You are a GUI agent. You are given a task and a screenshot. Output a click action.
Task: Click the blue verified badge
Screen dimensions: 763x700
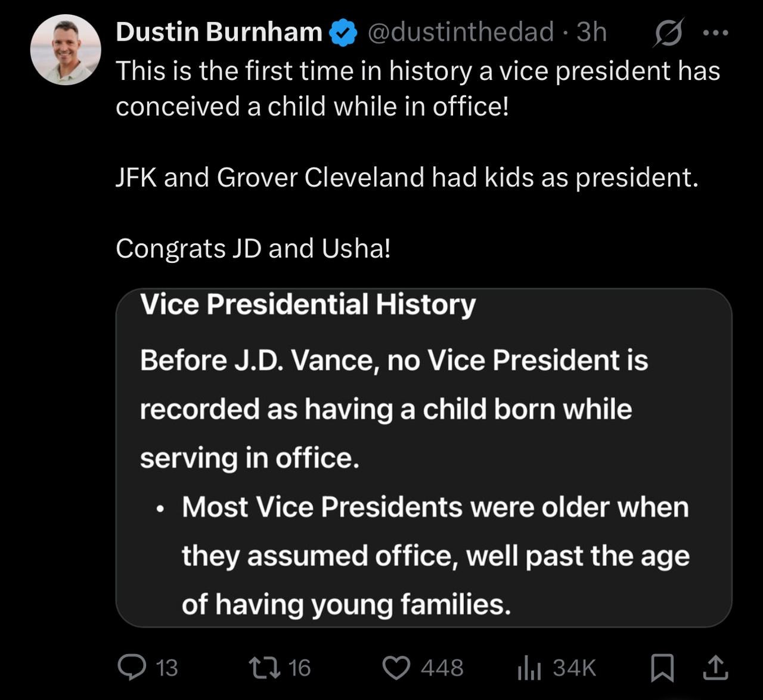pyautogui.click(x=343, y=32)
